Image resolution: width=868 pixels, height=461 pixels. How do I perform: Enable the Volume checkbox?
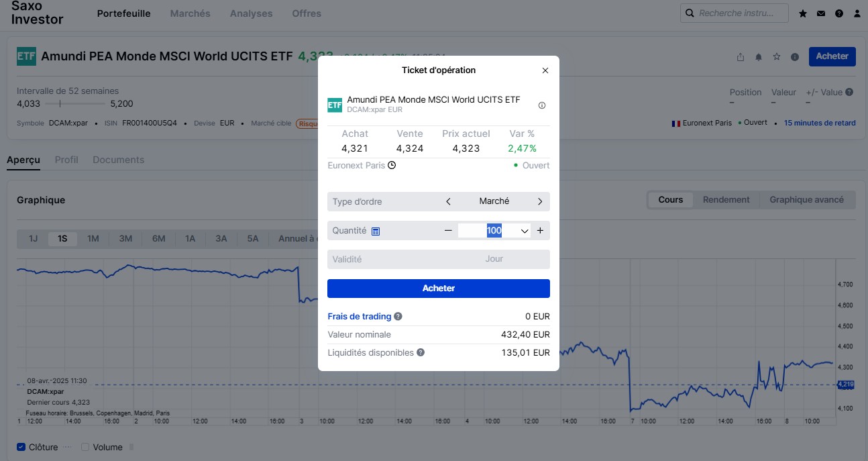click(x=85, y=447)
